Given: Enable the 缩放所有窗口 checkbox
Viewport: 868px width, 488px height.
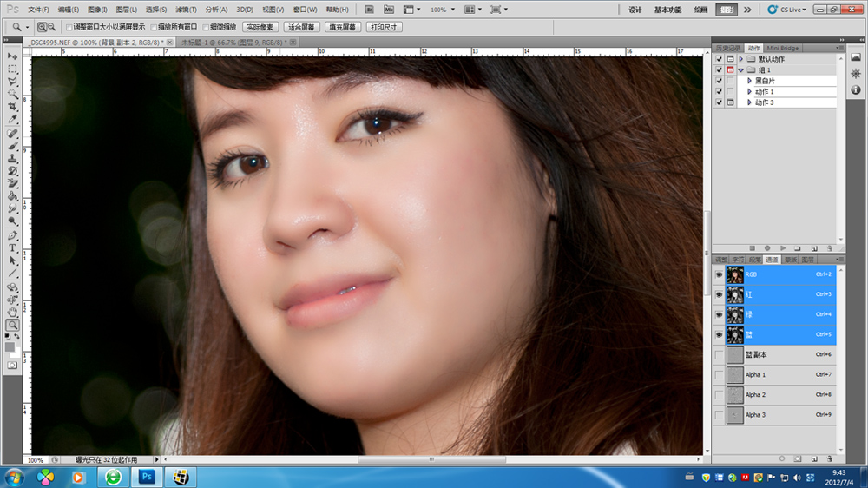Looking at the screenshot, I should point(155,28).
